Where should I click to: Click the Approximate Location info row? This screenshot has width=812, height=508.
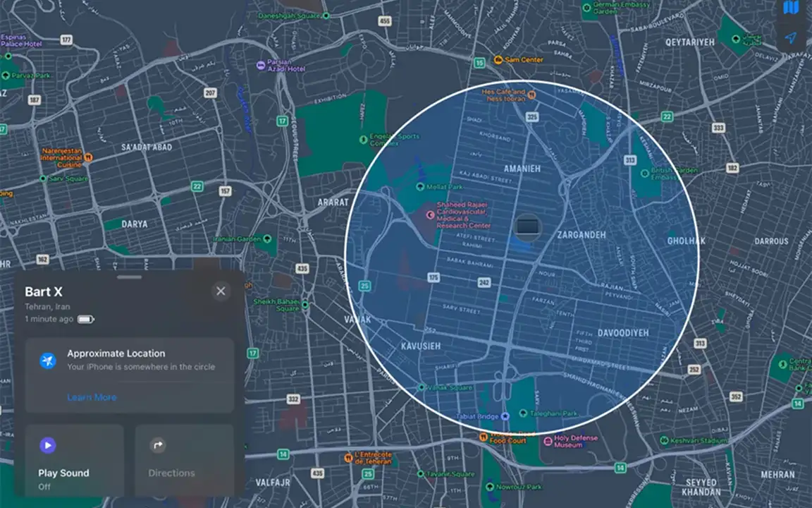[129, 360]
